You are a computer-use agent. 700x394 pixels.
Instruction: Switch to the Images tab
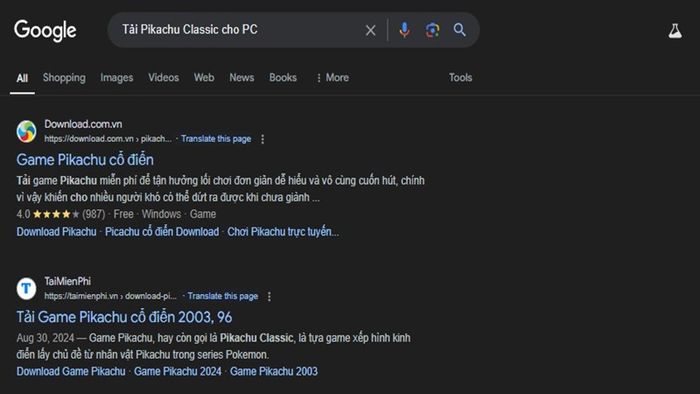(117, 78)
